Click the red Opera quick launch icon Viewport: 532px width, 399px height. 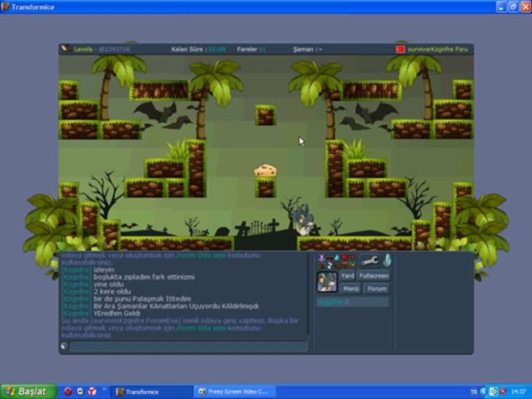68,392
